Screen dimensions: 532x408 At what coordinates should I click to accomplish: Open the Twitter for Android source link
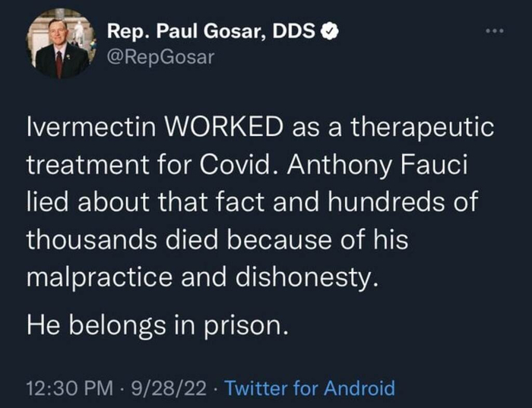click(x=310, y=389)
